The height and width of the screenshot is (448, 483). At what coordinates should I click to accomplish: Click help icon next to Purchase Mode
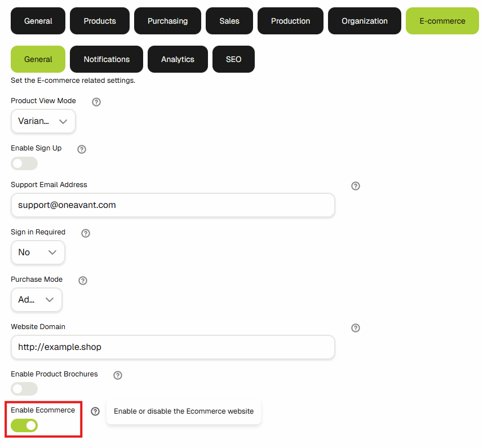pyautogui.click(x=83, y=281)
